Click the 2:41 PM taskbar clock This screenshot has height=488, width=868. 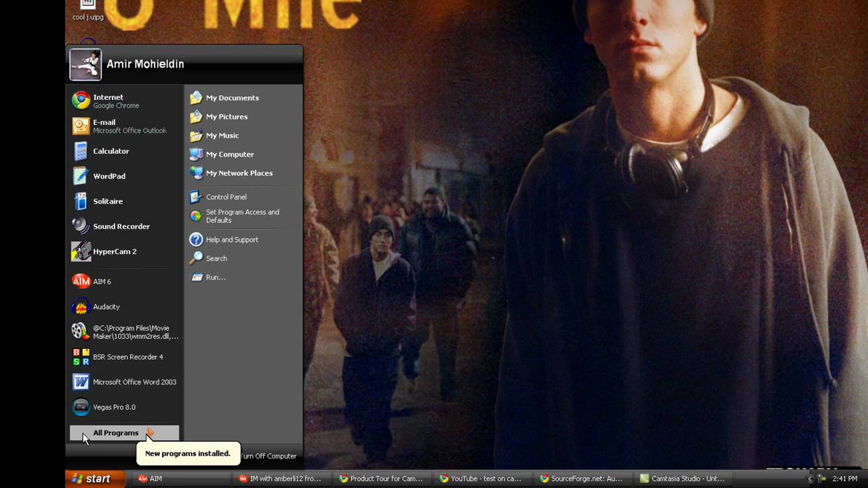click(x=844, y=479)
